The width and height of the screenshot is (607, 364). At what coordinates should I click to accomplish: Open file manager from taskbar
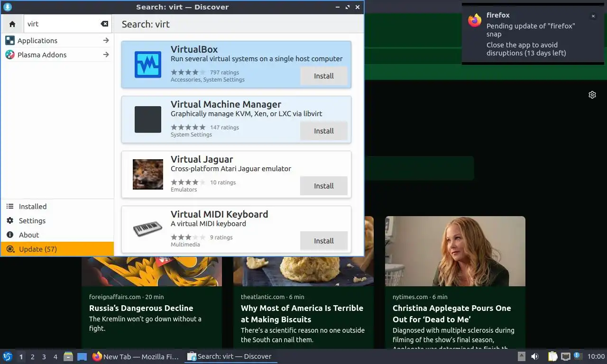coord(68,356)
